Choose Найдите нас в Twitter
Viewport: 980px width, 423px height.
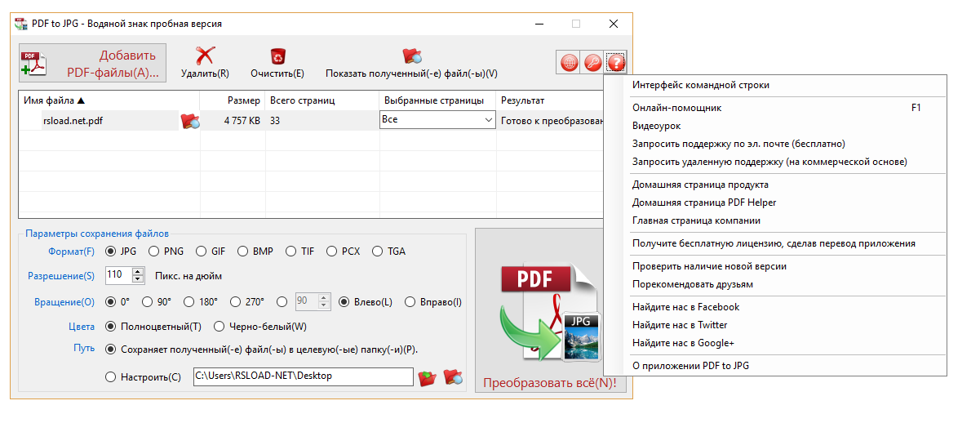[775, 325]
